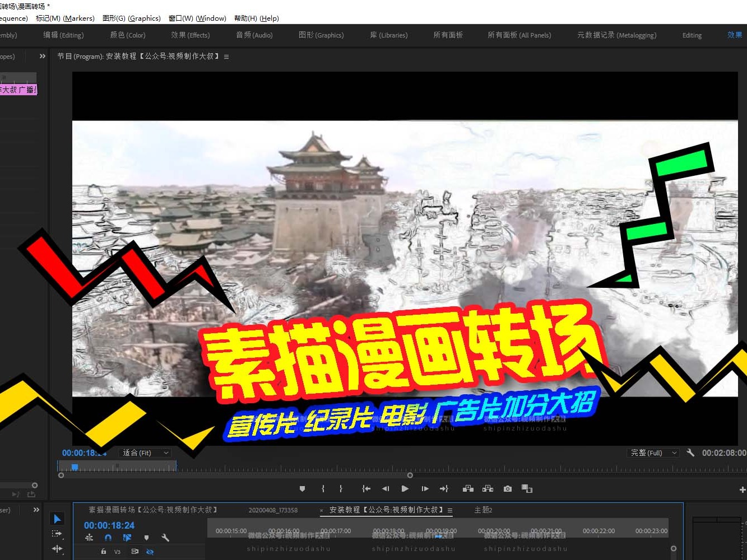Toggle insert sequences as nests
This screenshot has height=560, width=747.
pos(89,538)
